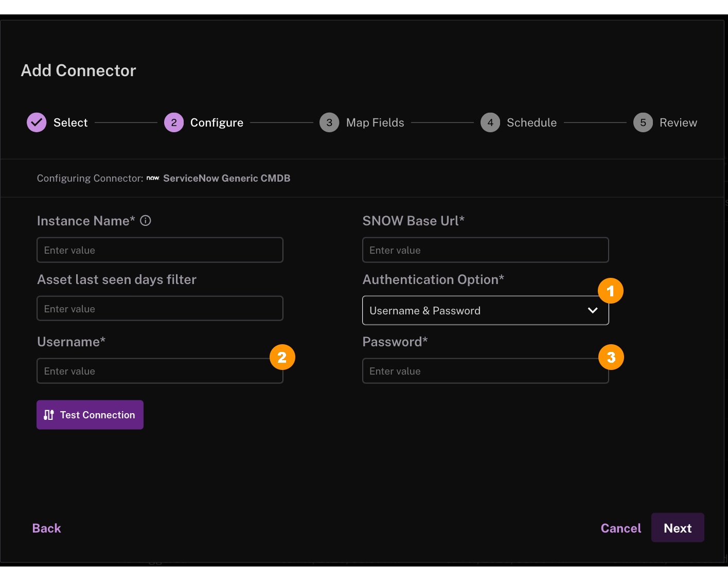Click the completed Select step checkmark icon
Screen dimensions: 728x584
click(37, 122)
